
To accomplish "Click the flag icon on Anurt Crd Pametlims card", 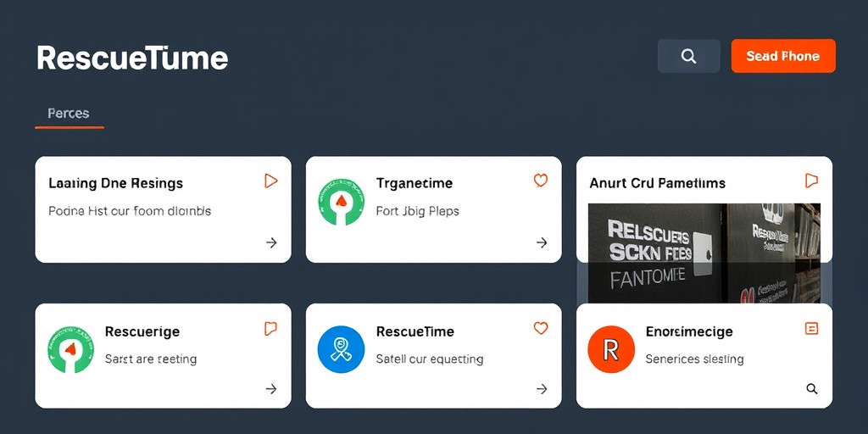I will tap(811, 181).
